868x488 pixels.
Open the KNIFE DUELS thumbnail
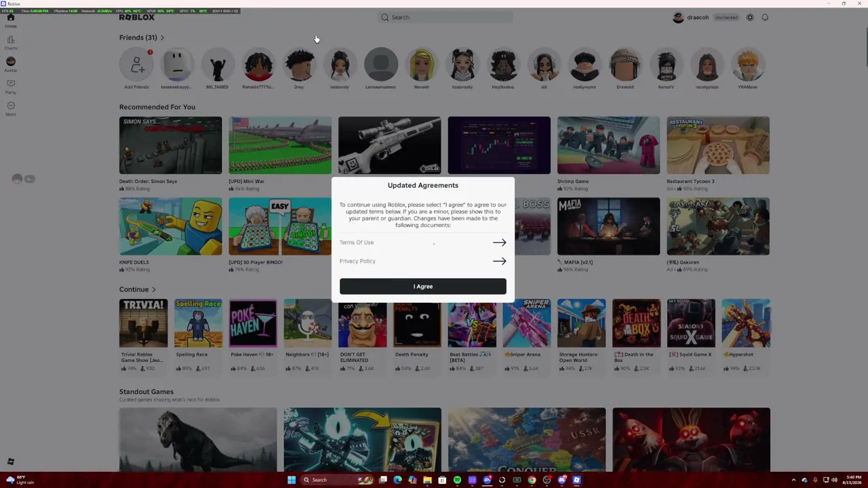click(x=170, y=226)
